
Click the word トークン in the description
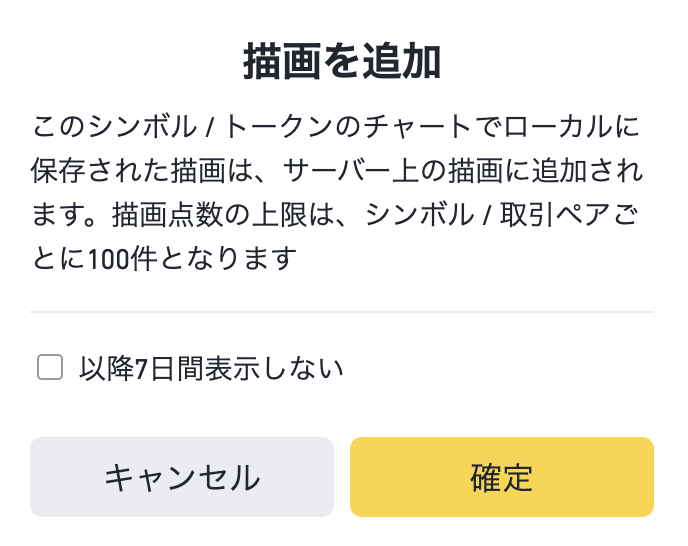tap(278, 127)
